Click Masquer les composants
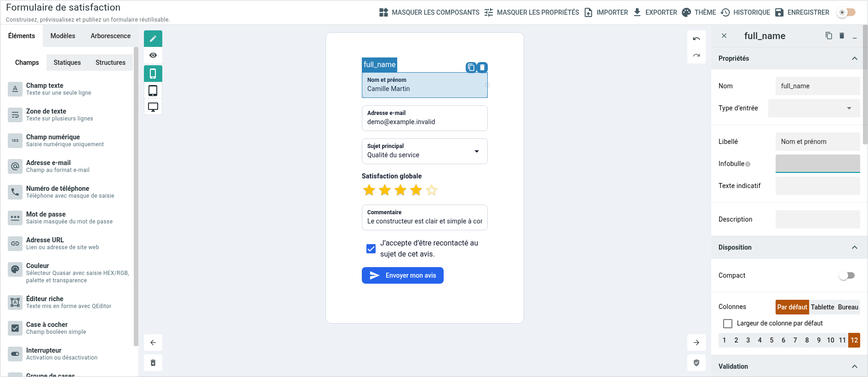This screenshot has width=868, height=377. click(429, 12)
